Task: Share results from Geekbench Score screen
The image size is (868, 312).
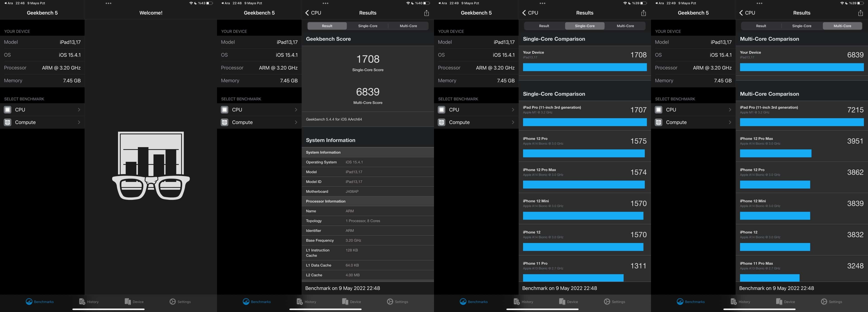Action: coord(426,13)
